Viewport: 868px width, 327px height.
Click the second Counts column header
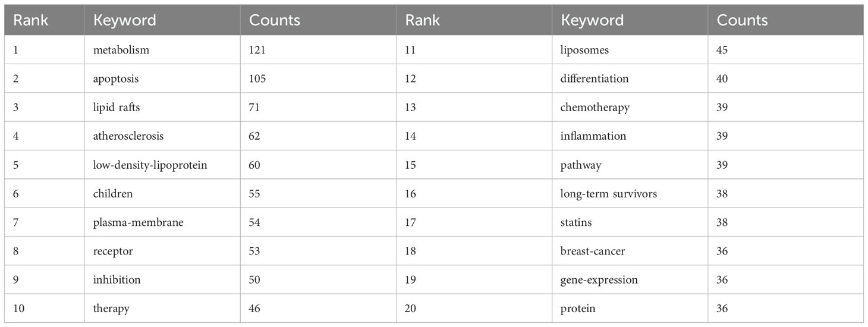point(743,20)
